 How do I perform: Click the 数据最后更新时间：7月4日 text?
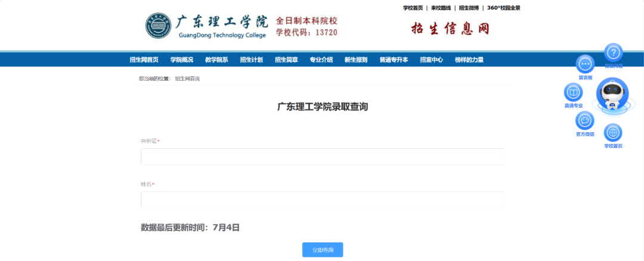[x=190, y=227]
